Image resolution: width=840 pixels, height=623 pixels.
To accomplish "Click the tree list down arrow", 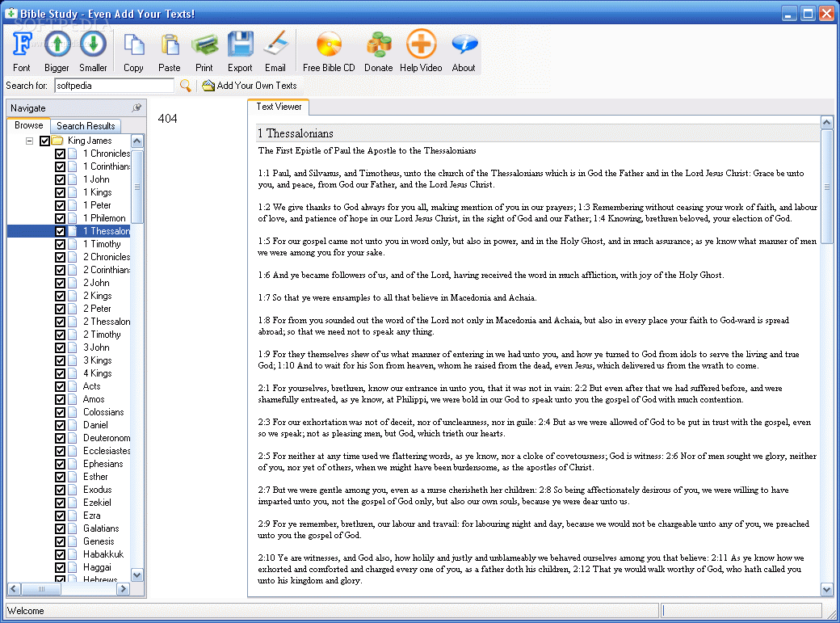I will (x=137, y=575).
